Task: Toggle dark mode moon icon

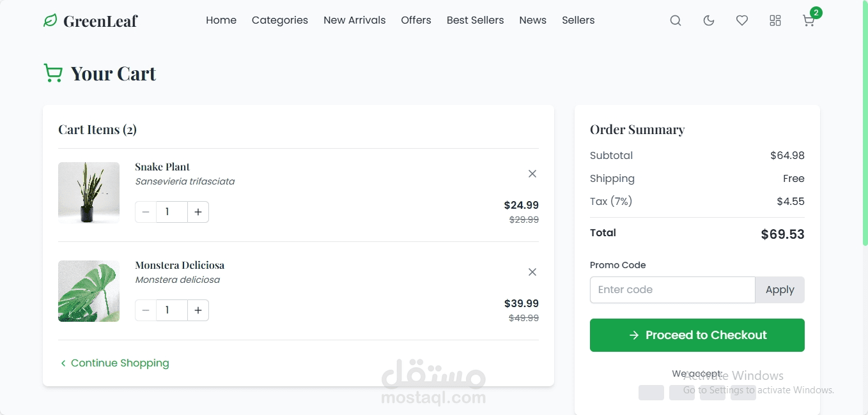Action: pos(709,20)
